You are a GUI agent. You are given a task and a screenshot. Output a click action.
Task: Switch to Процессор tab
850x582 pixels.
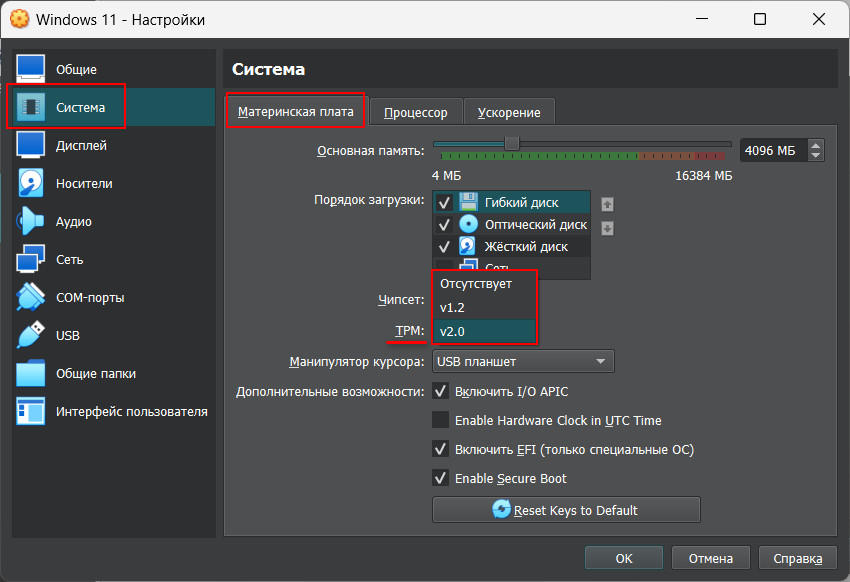click(416, 112)
